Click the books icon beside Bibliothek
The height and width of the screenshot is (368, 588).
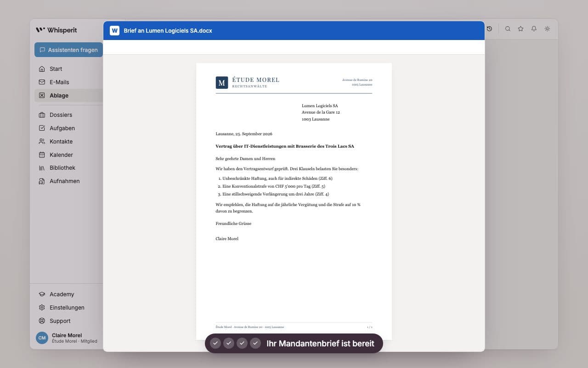pyautogui.click(x=42, y=168)
